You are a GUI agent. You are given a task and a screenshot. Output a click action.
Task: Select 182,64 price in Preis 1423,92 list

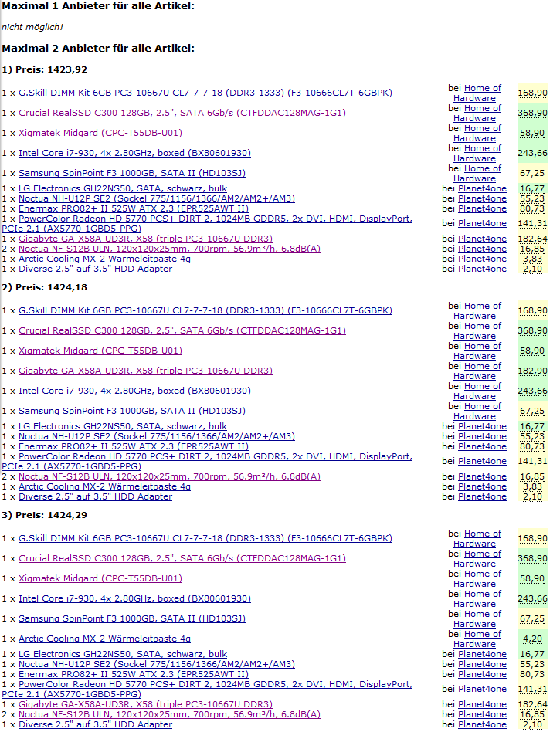click(x=532, y=239)
